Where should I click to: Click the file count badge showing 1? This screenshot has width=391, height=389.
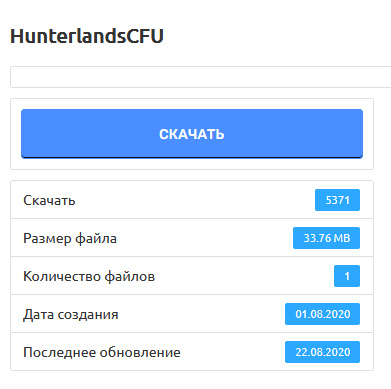pos(347,276)
